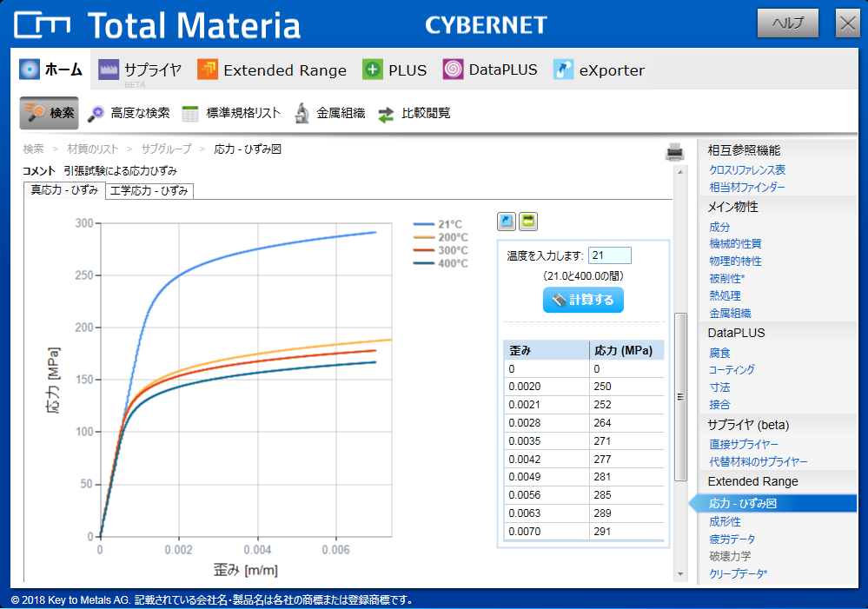Open the PLUS module tab
Viewport: 868px width, 609px height.
(394, 70)
